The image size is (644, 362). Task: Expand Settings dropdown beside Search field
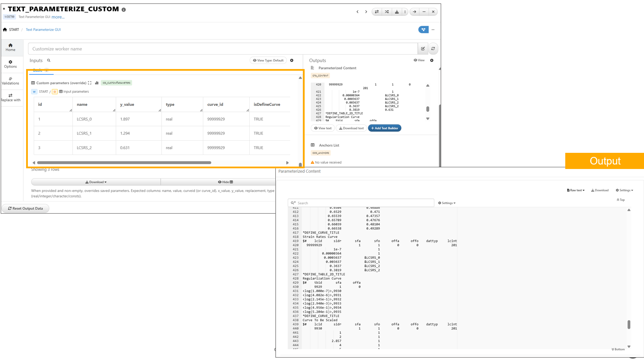(447, 203)
